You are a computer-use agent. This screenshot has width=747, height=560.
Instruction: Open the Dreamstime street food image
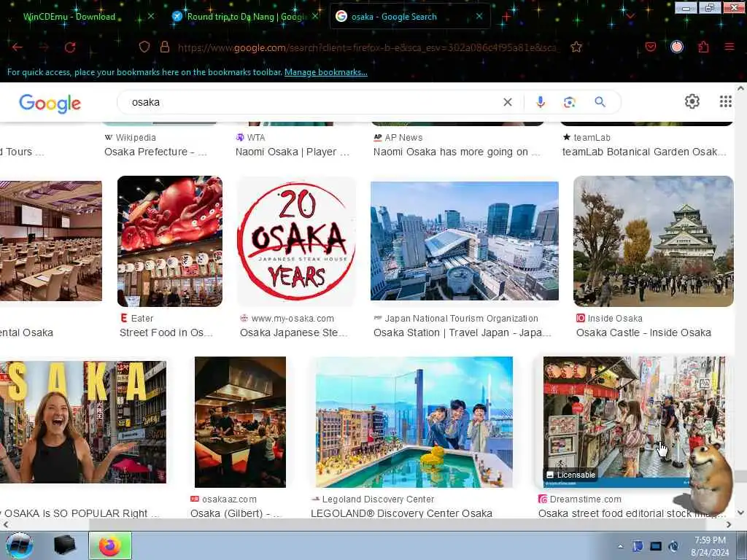[x=634, y=422]
